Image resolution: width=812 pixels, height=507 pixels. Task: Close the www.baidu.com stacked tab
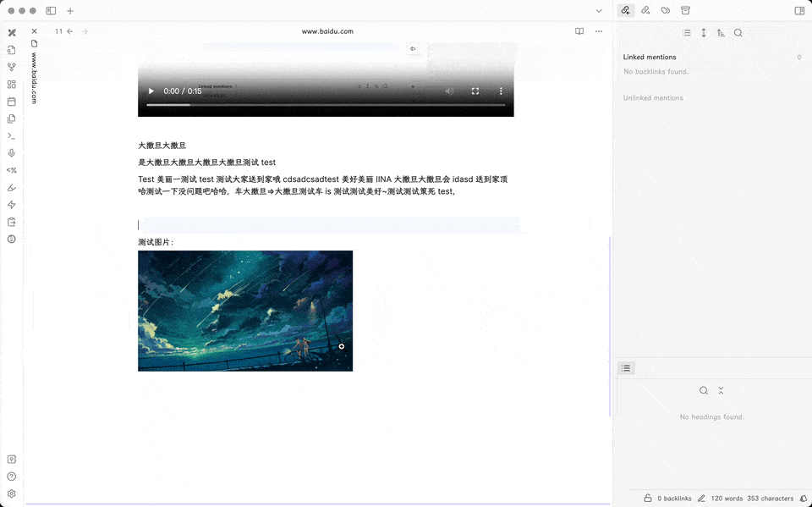(34, 31)
